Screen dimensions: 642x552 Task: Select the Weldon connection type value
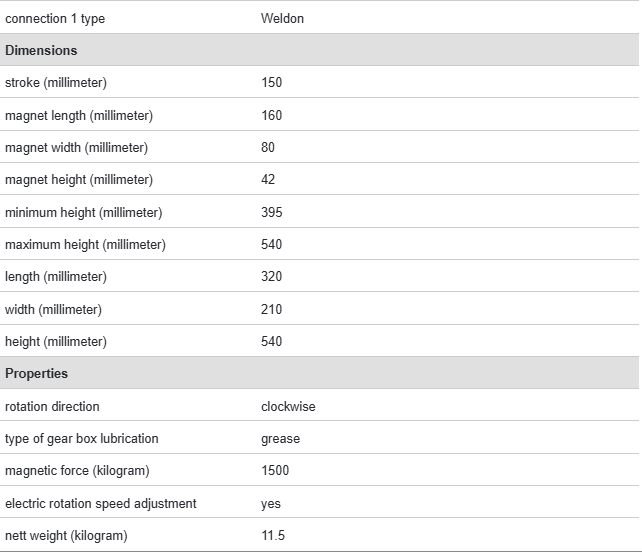[x=282, y=18]
